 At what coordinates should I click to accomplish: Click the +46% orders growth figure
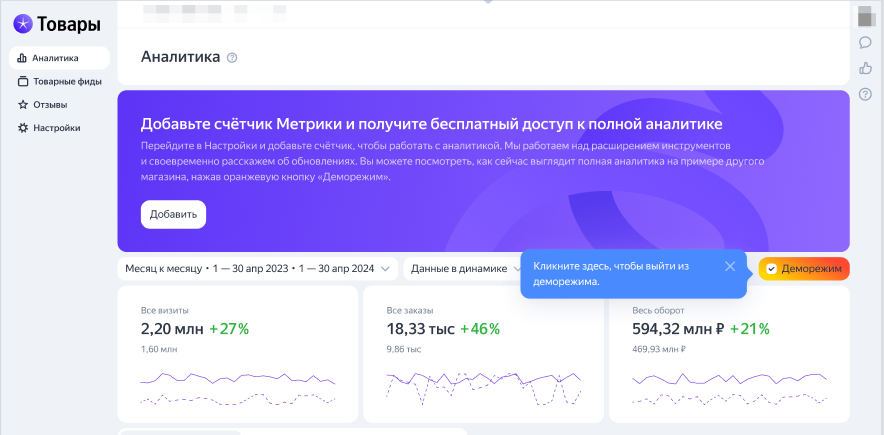pyautogui.click(x=480, y=329)
